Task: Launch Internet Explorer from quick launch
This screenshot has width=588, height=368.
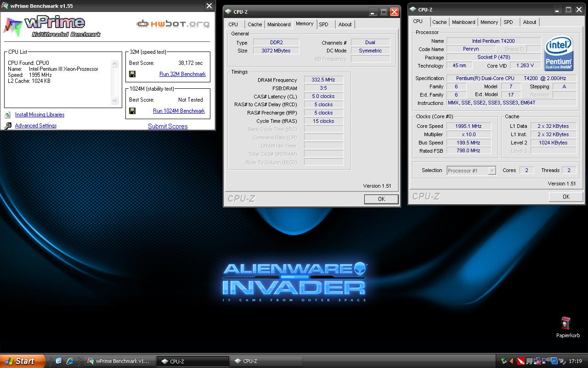Action: pyautogui.click(x=70, y=361)
